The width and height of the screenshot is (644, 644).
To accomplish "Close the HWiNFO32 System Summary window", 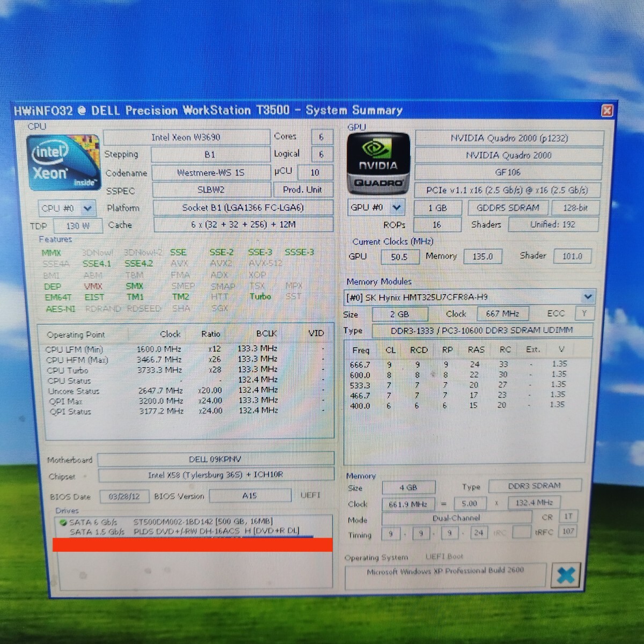I will (607, 111).
